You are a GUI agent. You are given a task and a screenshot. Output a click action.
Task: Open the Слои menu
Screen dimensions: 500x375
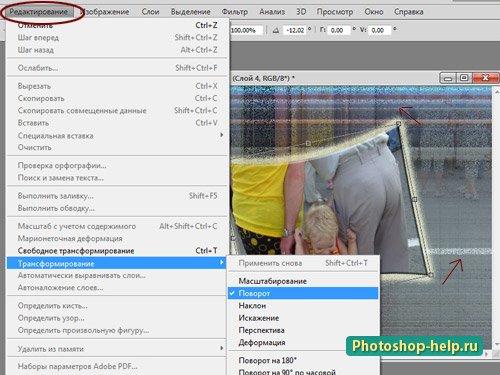coord(150,12)
